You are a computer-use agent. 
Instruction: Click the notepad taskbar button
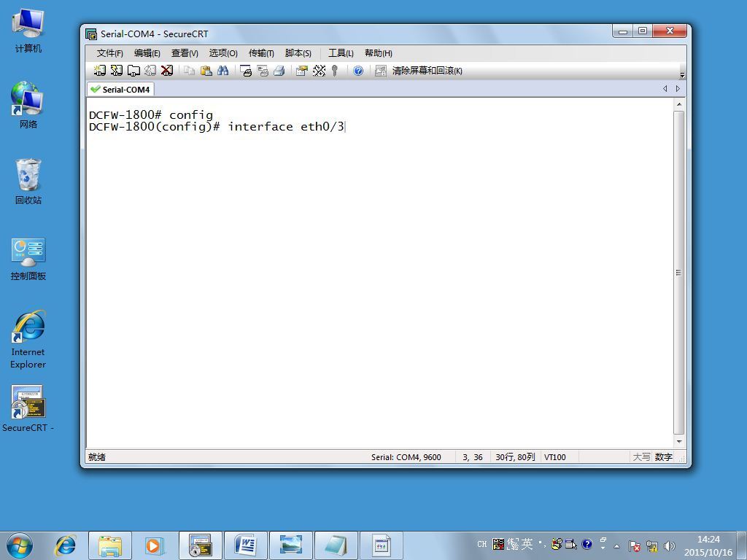(336, 545)
